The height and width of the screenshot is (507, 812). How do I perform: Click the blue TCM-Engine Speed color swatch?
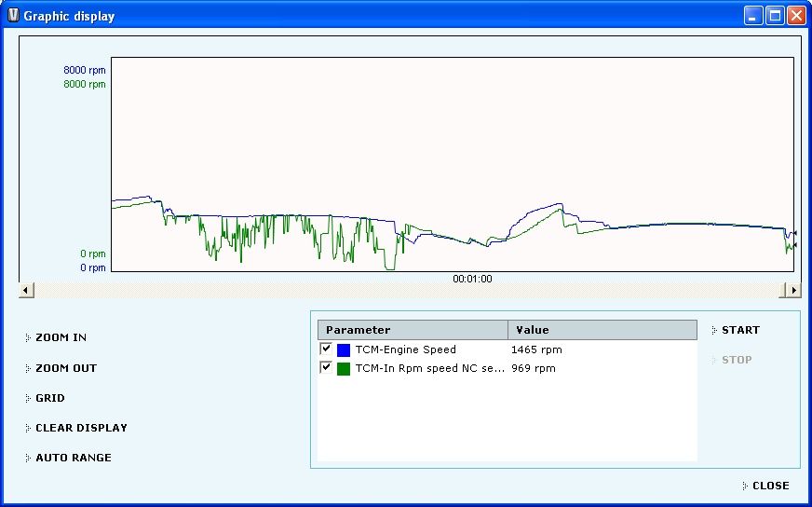tap(344, 350)
